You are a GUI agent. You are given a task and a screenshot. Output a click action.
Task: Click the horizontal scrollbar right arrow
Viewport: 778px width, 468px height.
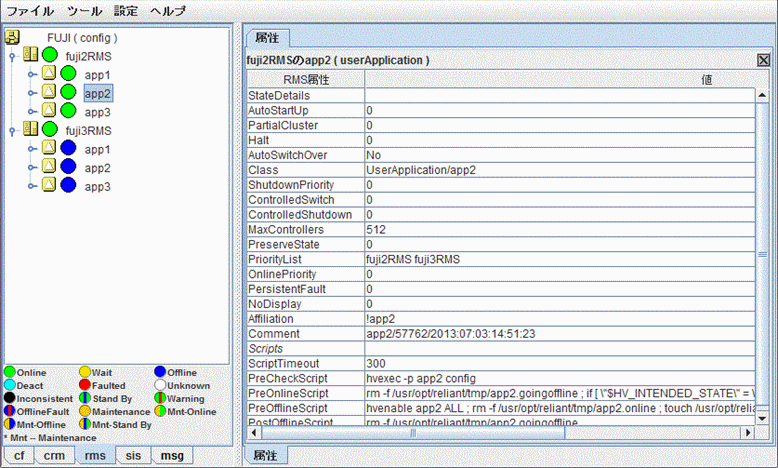[748, 433]
